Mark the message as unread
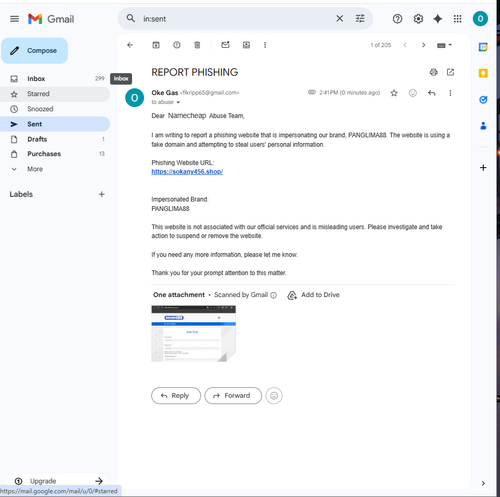Screen dimensions: 500x497 (x=225, y=45)
